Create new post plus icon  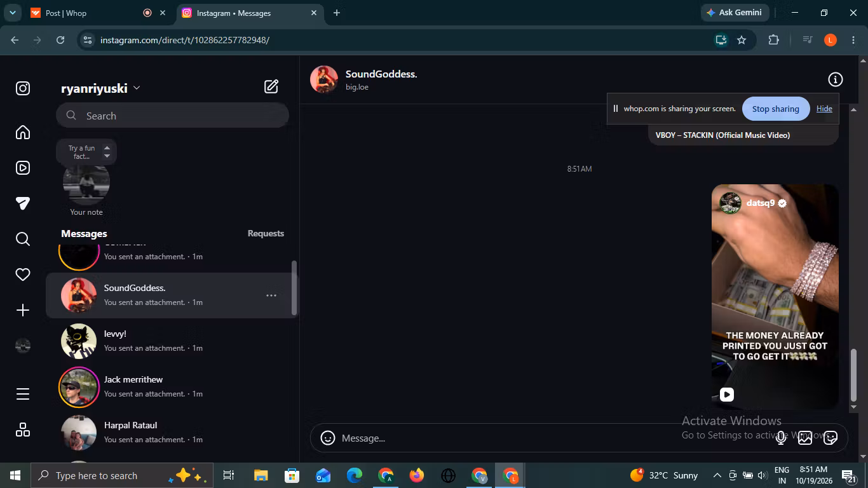pyautogui.click(x=23, y=310)
